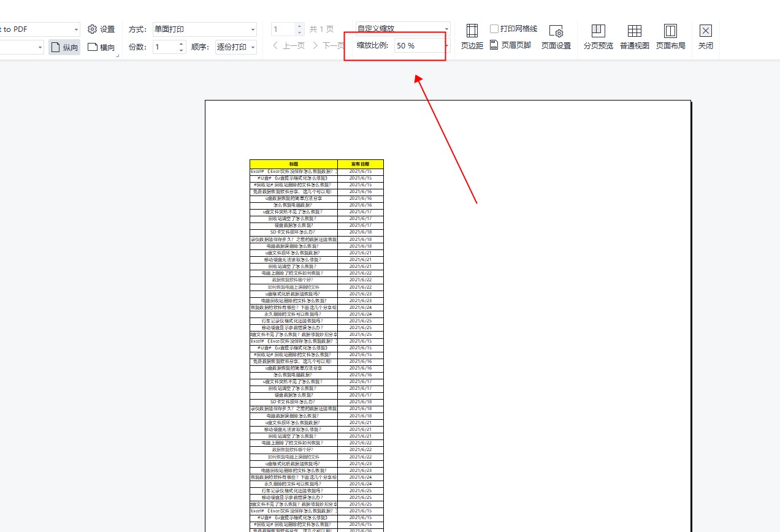This screenshot has height=532, width=780.
Task: Open the 页边距 (margins) tool
Action: (x=472, y=36)
